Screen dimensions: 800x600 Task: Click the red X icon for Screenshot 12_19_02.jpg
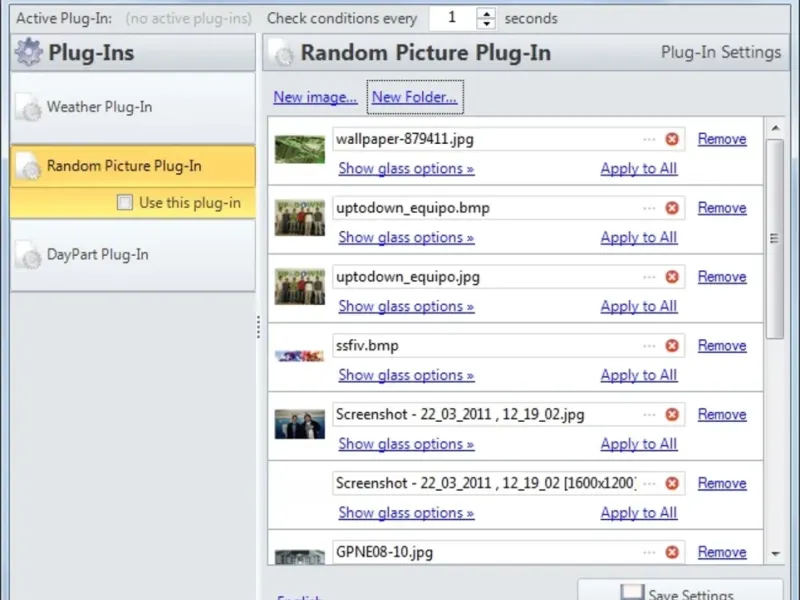(x=672, y=414)
